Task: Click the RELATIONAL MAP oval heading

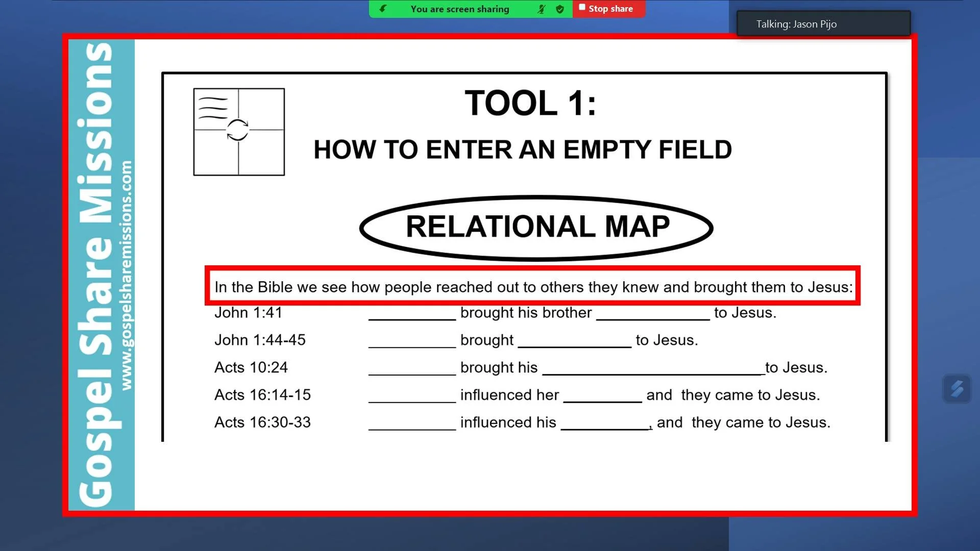Action: coord(536,227)
